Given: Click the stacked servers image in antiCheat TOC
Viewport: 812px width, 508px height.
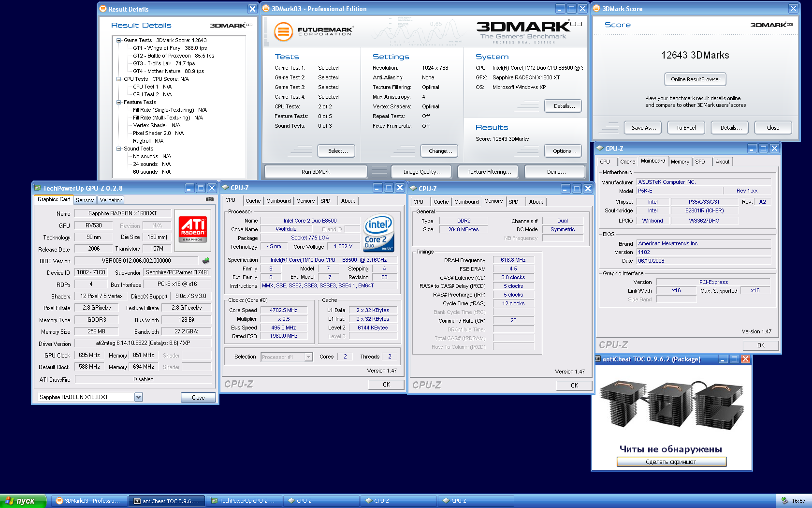Looking at the screenshot, I should coord(671,405).
